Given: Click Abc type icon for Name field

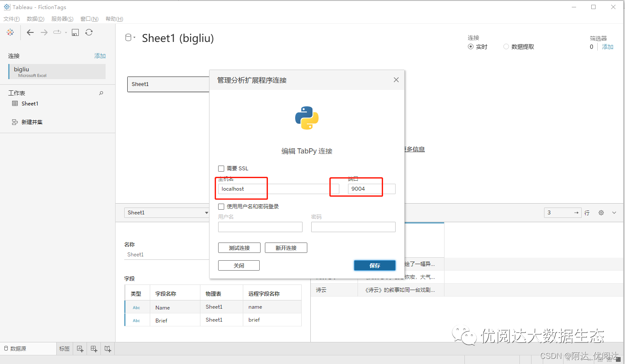Looking at the screenshot, I should 136,308.
